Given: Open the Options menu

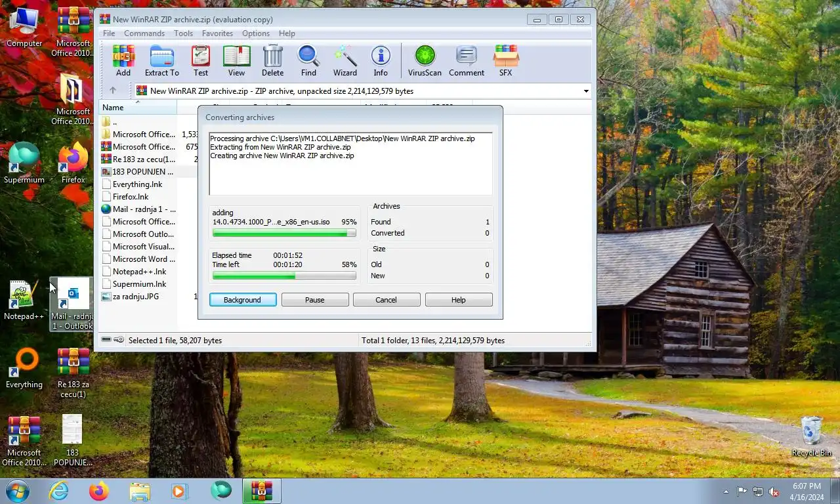Looking at the screenshot, I should (256, 33).
